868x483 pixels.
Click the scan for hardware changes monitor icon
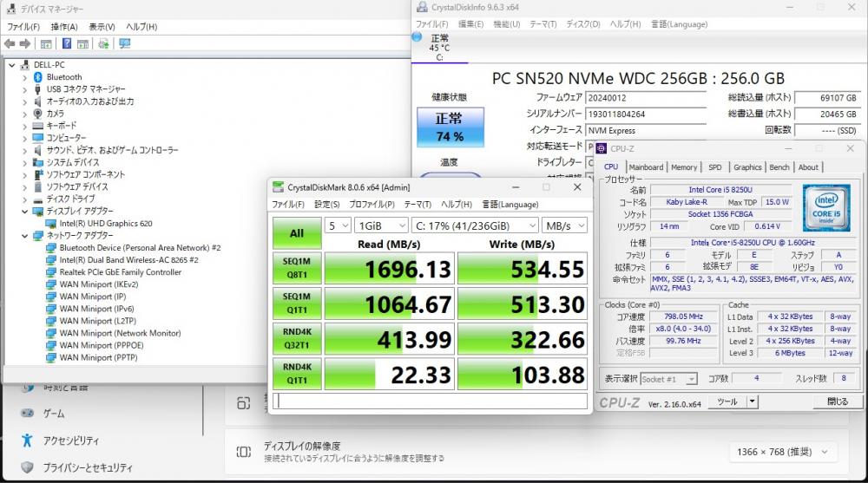(x=124, y=43)
